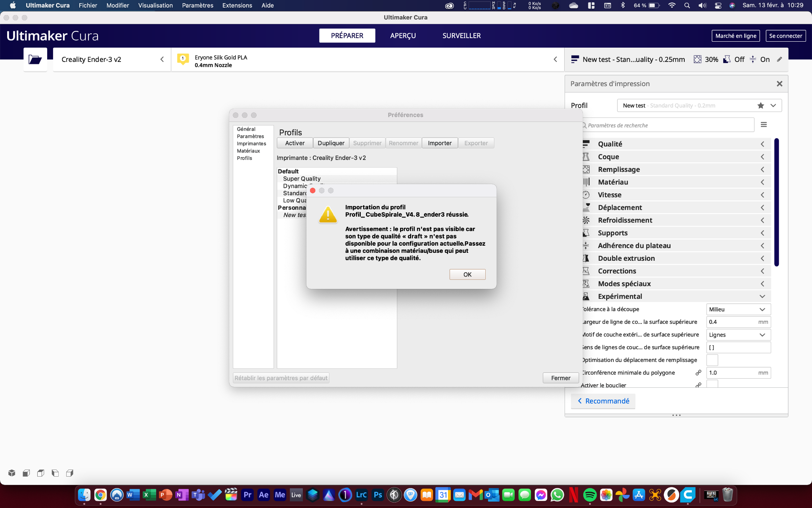Select the 3D view cube icon

[x=12, y=473]
